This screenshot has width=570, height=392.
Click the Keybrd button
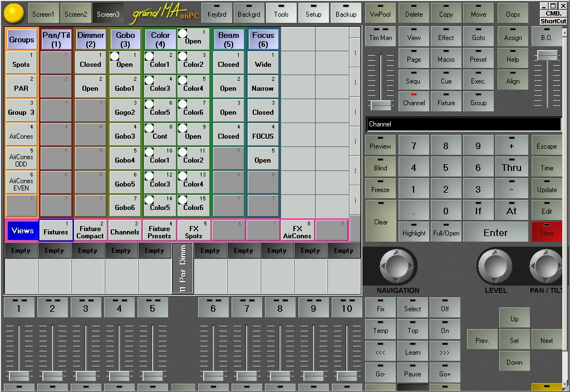217,13
